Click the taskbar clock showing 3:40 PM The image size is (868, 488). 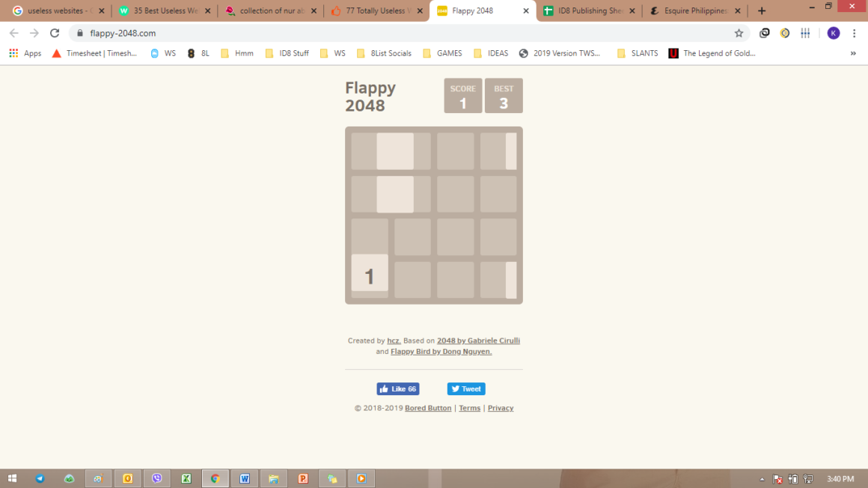coord(840,479)
